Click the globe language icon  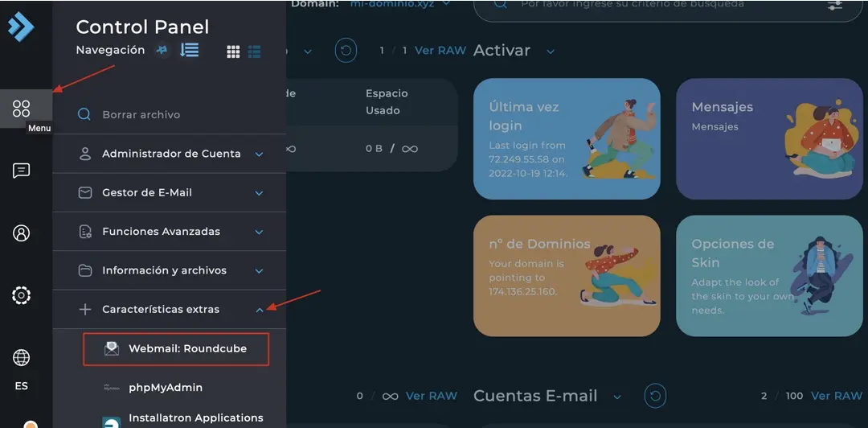(x=21, y=357)
